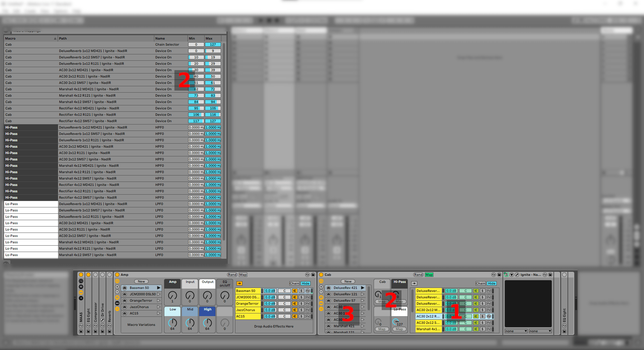
Task: Save the Cab rack as a preset
Action: pos(499,274)
